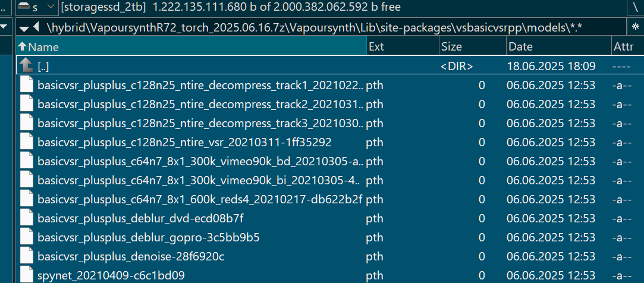644x283 pixels.
Task: Open the directory history dropdown arrow
Action: coord(24,29)
